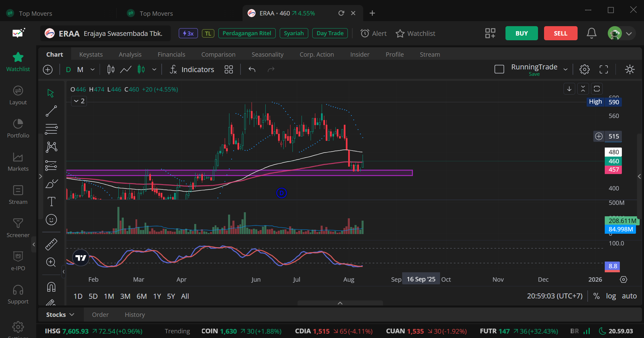Open e-IPO in left sidebar
Screen dimensions: 644x338
18,261
